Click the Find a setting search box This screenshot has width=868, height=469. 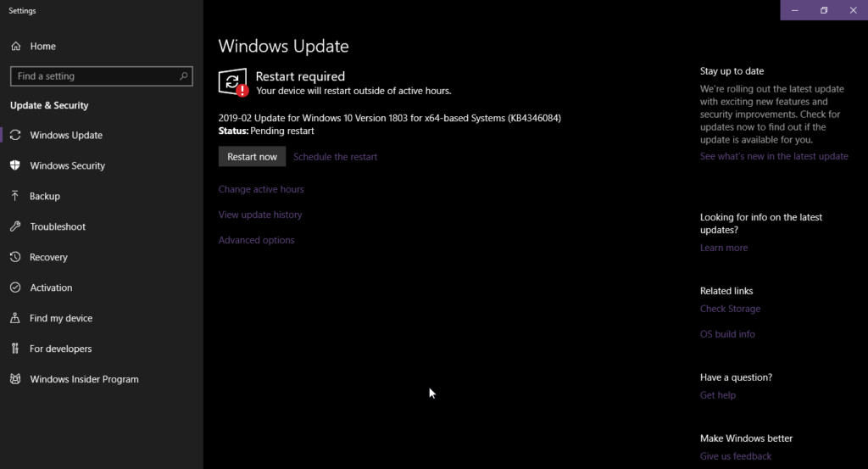tap(102, 75)
